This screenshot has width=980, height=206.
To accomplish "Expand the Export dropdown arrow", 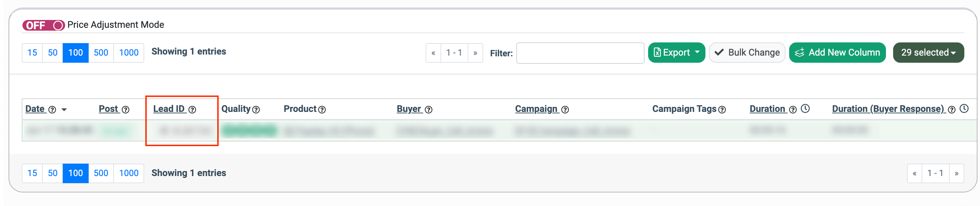I will 697,52.
